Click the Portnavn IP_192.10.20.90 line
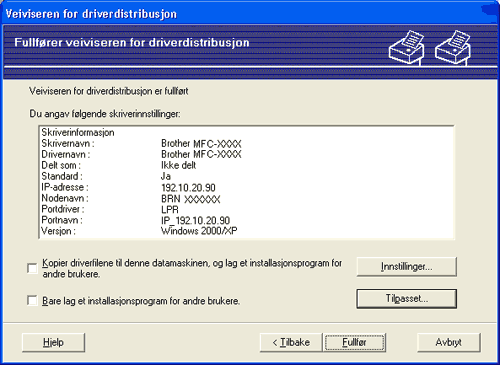Image resolution: width=500 pixels, height=365 pixels. [x=246, y=220]
